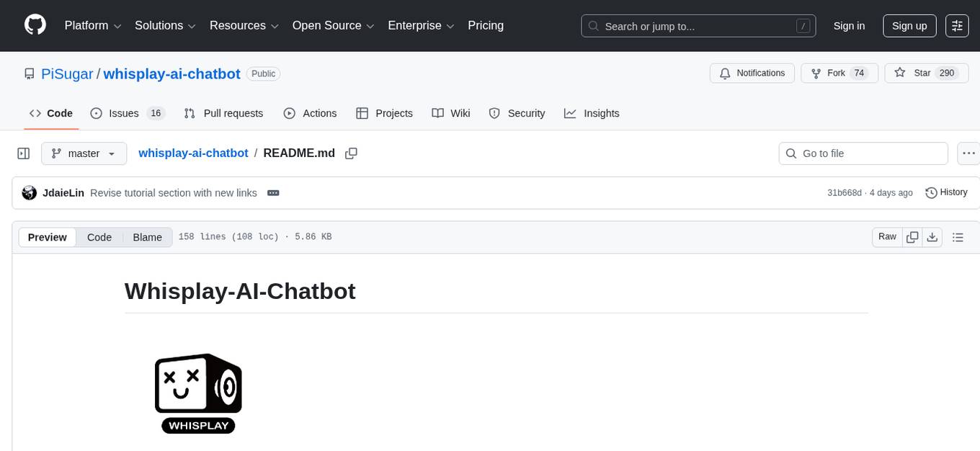Open the PiSugar organization link
Image resolution: width=980 pixels, height=451 pixels.
[x=67, y=73]
